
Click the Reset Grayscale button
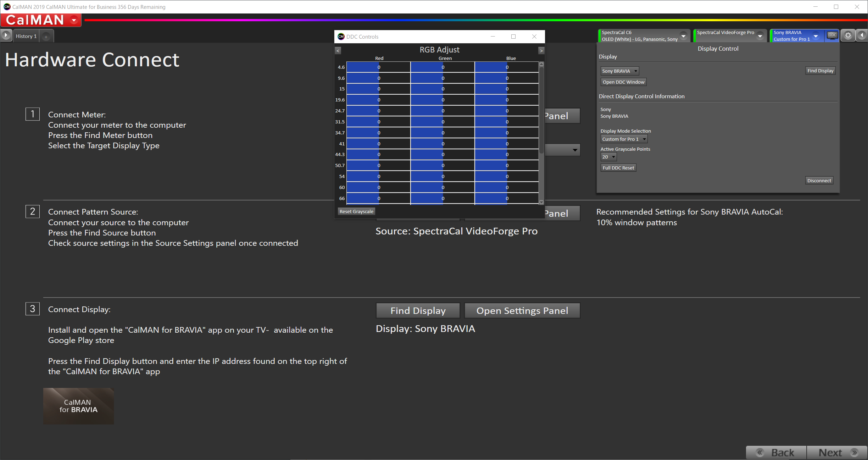356,211
